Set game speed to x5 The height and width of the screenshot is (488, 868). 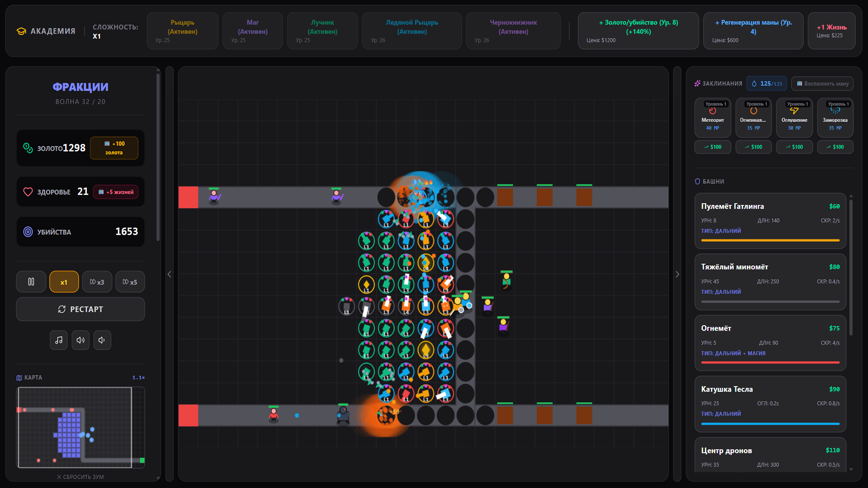click(130, 282)
